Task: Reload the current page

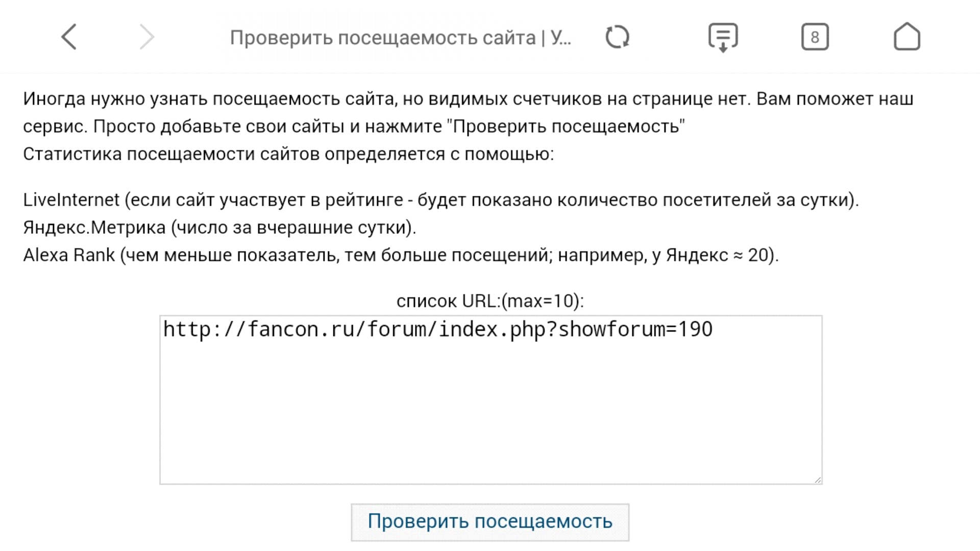Action: [617, 37]
